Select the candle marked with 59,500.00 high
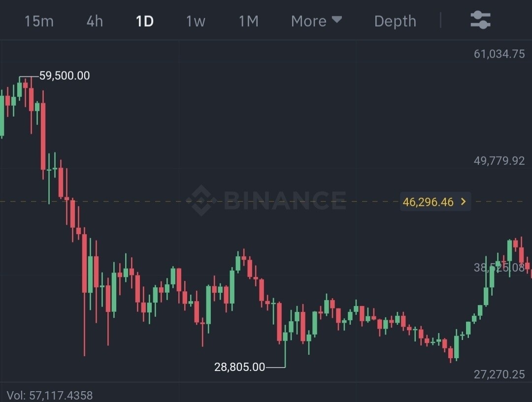The width and height of the screenshot is (532, 402). (x=20, y=90)
